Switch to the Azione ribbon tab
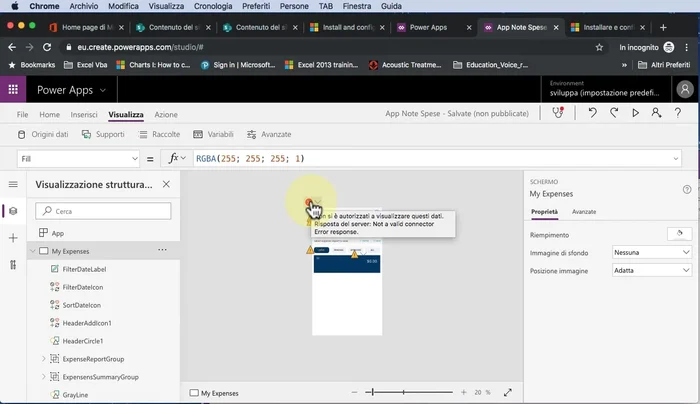The height and width of the screenshot is (404, 700). [x=166, y=115]
